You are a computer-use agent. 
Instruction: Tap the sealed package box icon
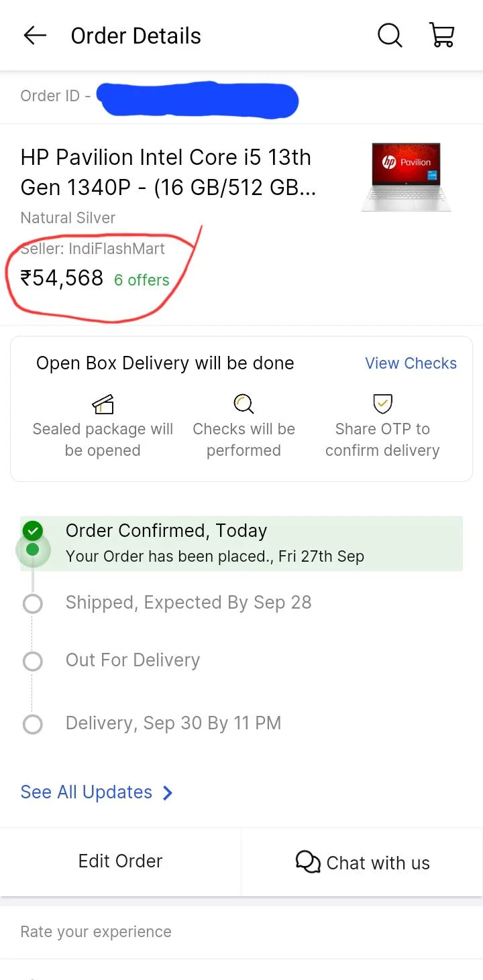point(103,404)
